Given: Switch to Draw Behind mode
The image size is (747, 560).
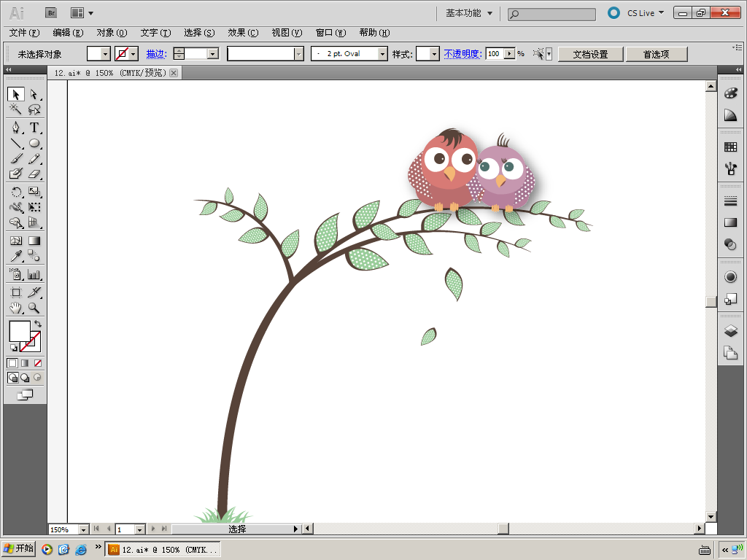Looking at the screenshot, I should click(x=25, y=378).
